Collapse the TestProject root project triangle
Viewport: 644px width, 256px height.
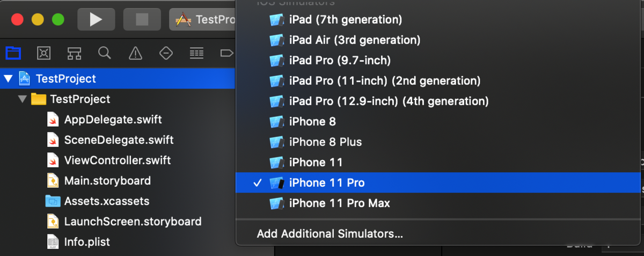point(8,79)
